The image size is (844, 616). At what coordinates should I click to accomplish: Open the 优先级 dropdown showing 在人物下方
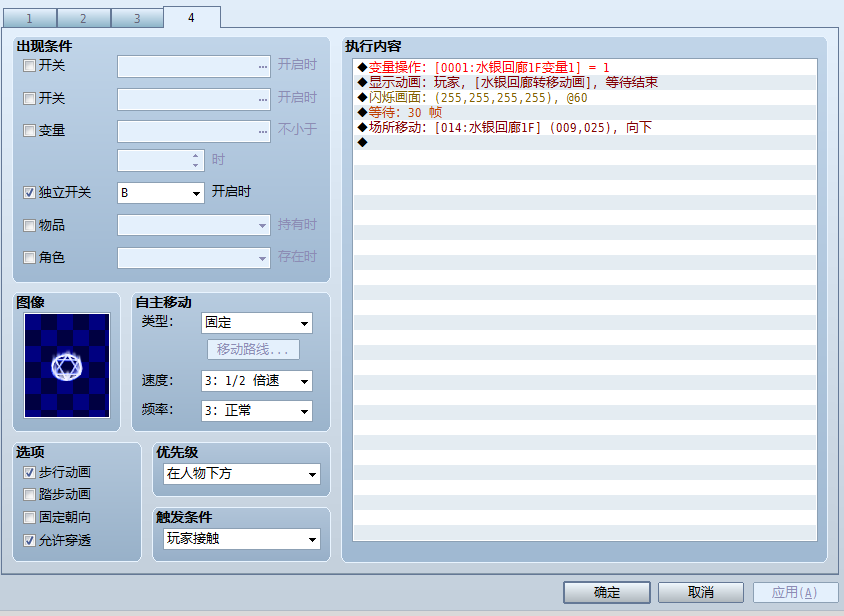click(x=242, y=474)
